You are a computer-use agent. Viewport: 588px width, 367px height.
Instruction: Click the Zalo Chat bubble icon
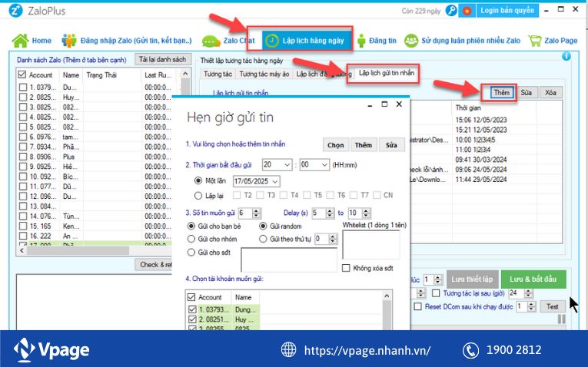click(x=211, y=41)
